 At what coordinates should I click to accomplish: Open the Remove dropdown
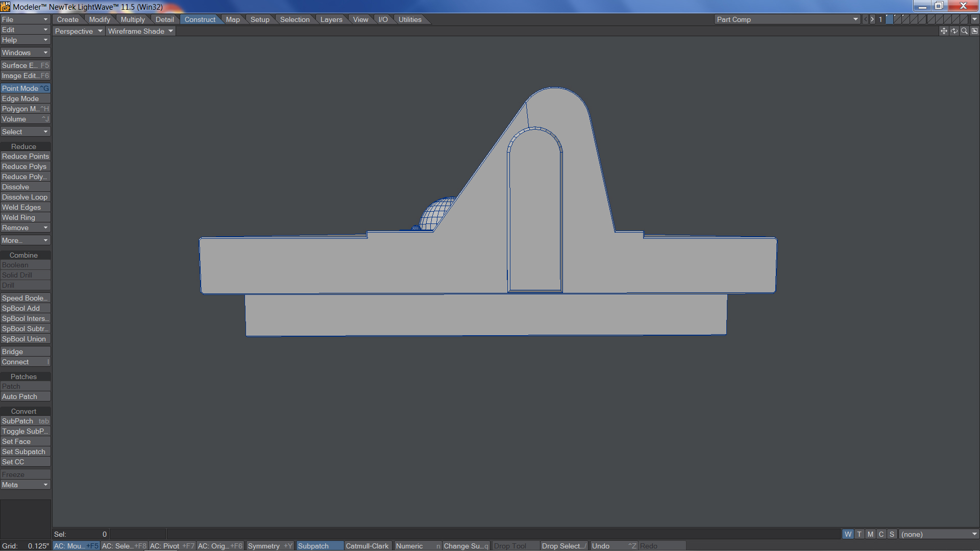point(25,228)
